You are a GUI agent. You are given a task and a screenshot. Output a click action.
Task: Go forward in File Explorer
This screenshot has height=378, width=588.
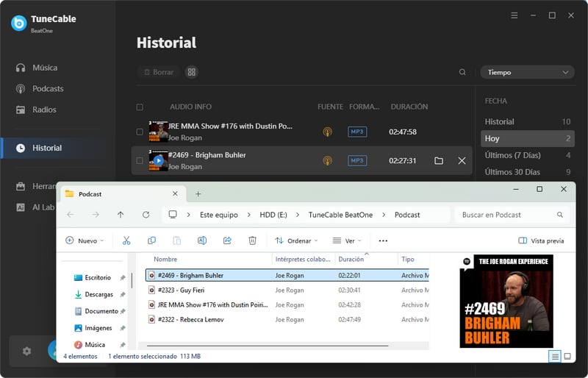96,215
